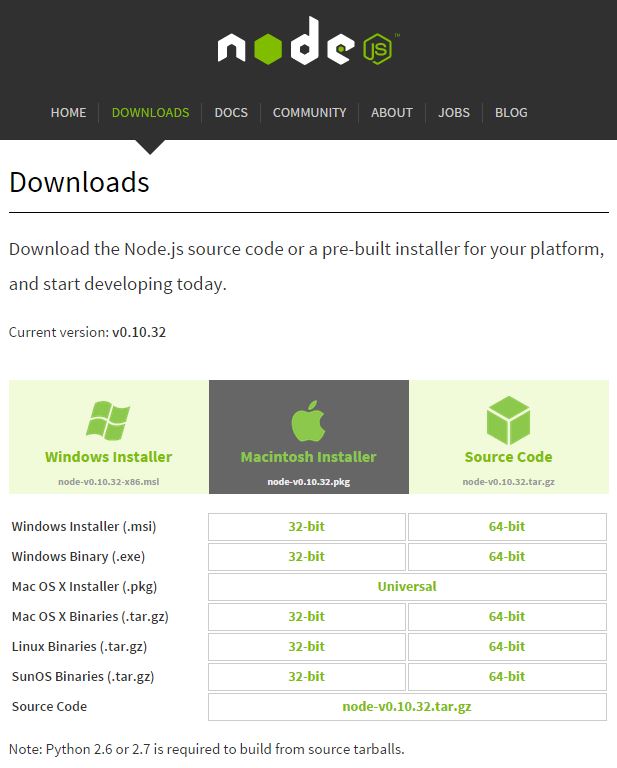This screenshot has height=768, width=617.
Task: Click the Source Code cube icon
Action: (x=508, y=420)
